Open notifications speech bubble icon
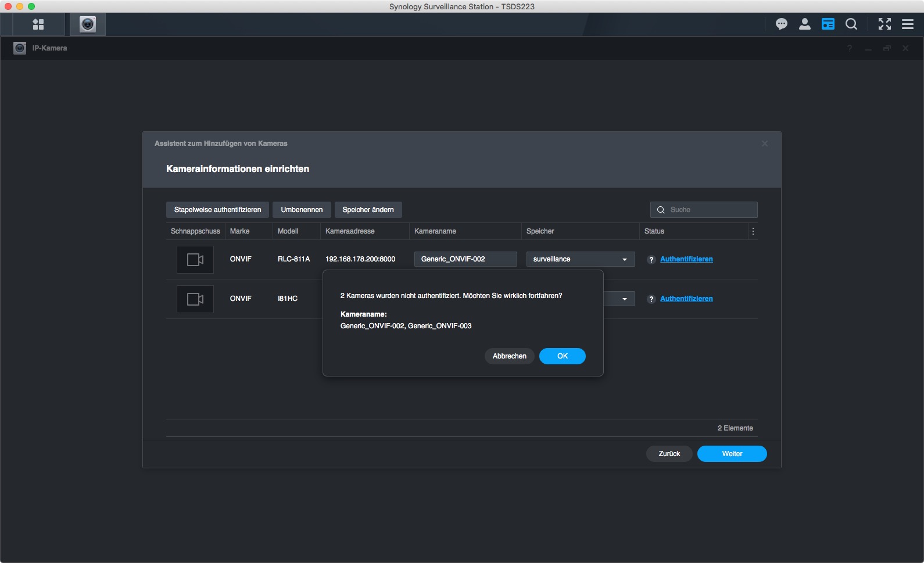 pyautogui.click(x=781, y=24)
